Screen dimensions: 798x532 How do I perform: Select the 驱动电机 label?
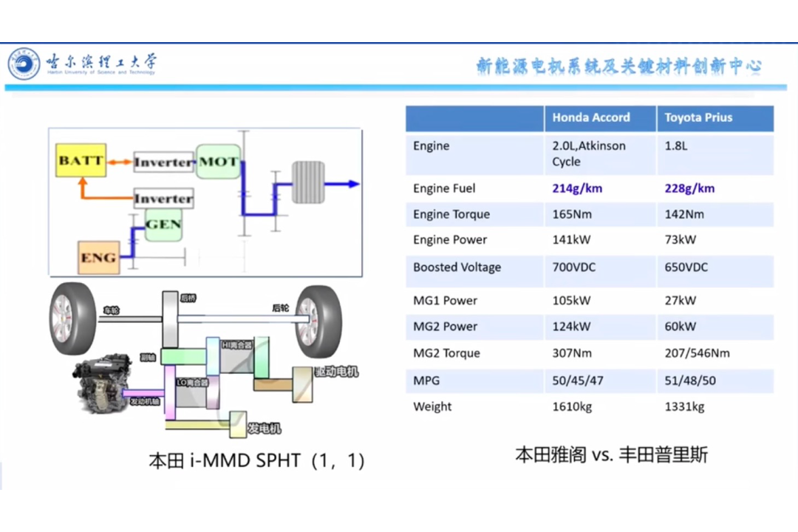click(336, 372)
